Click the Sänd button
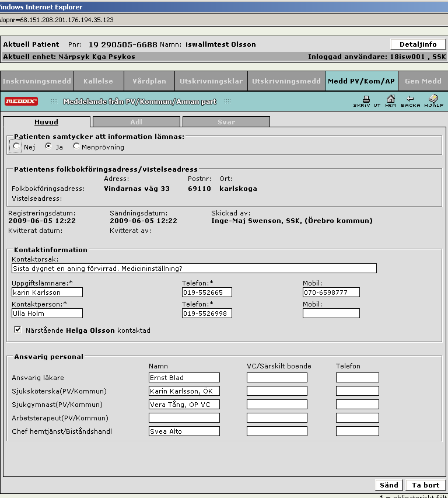448x498 pixels. (389, 485)
